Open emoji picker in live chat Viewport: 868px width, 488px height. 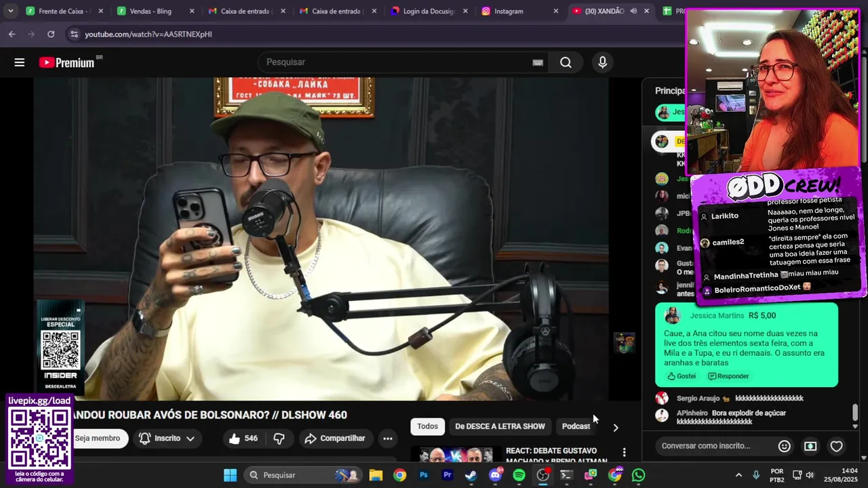[x=785, y=446]
